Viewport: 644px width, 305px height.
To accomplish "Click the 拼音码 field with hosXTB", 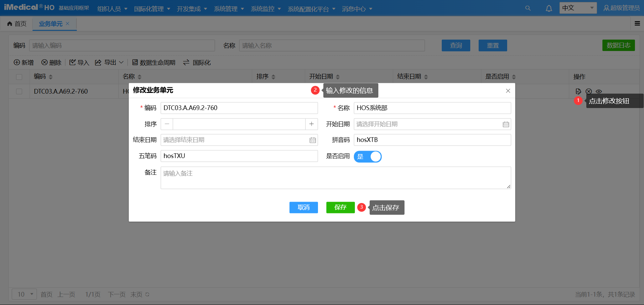I will 432,140.
